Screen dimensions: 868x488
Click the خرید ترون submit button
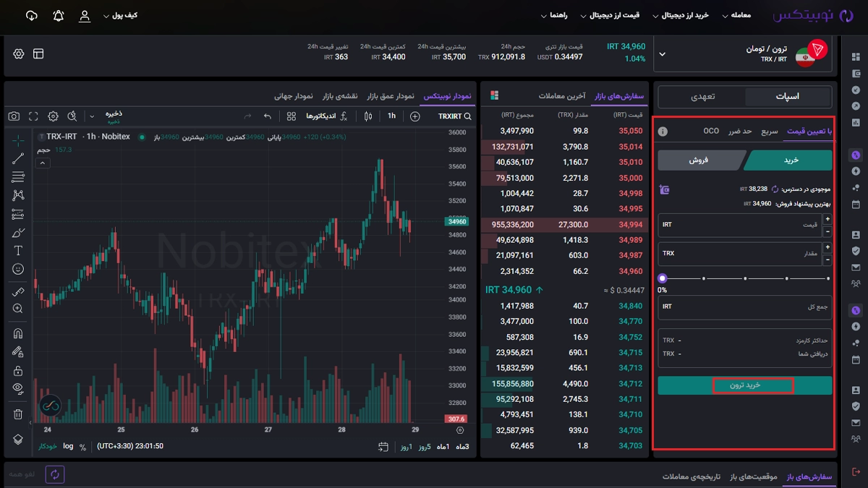(x=745, y=385)
